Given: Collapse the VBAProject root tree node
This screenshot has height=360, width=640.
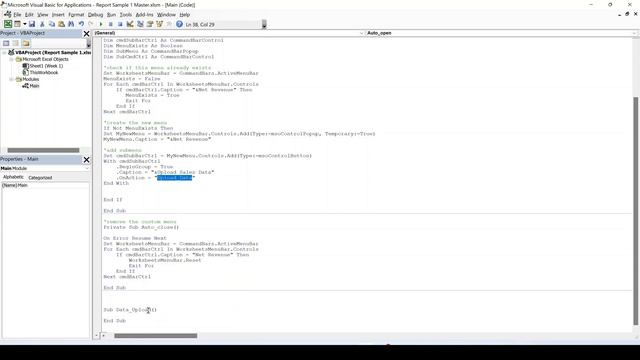Looking at the screenshot, I should pyautogui.click(x=4, y=53).
